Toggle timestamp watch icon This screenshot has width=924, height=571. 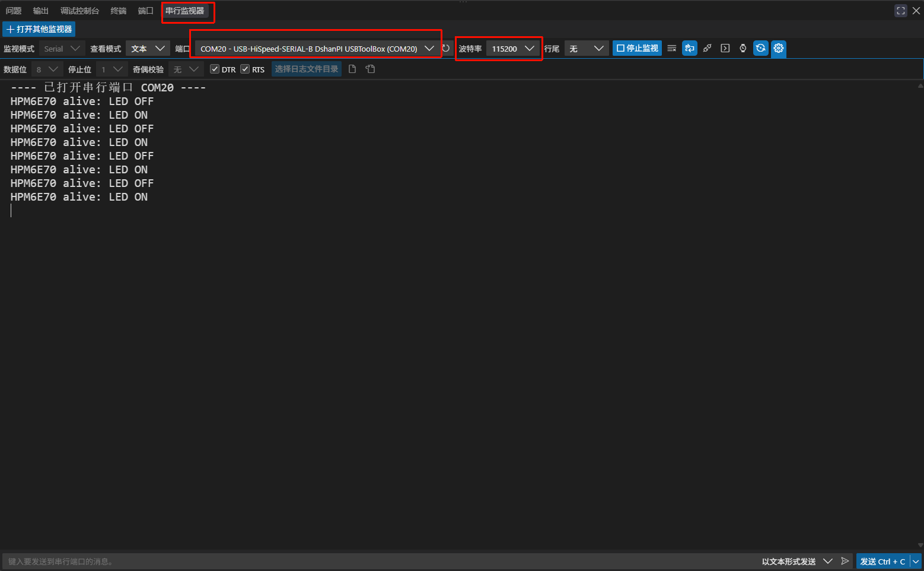click(x=743, y=49)
